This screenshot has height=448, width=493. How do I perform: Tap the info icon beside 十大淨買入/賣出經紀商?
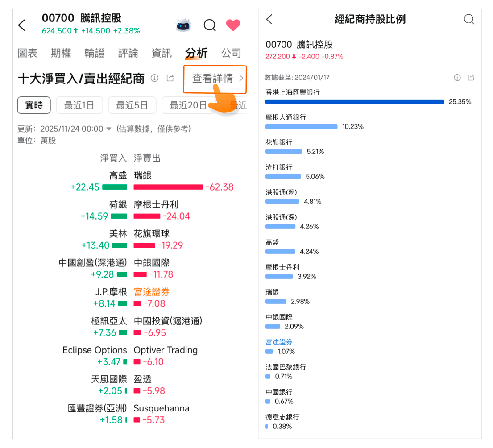coord(155,79)
